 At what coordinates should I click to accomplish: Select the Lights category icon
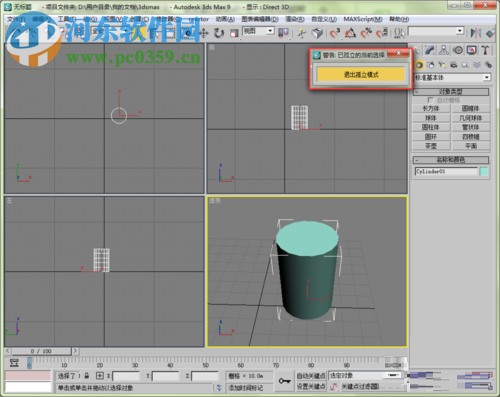point(442,65)
